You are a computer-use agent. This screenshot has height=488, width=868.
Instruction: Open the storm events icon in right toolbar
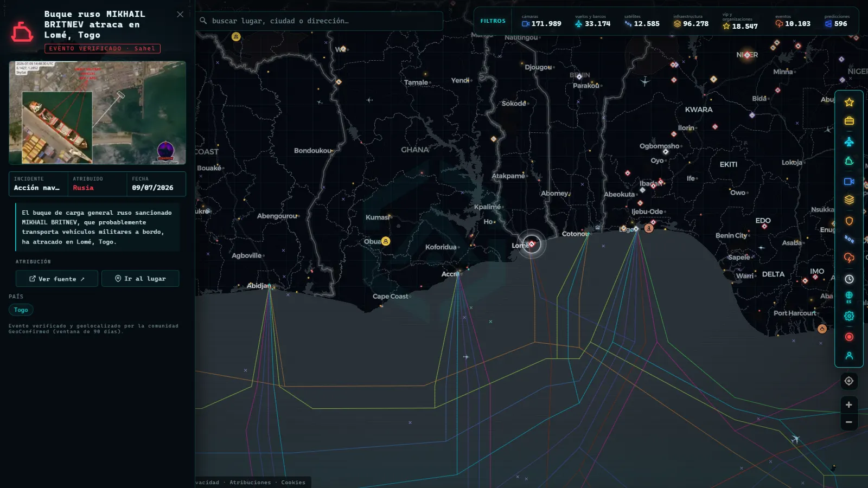[x=849, y=258]
